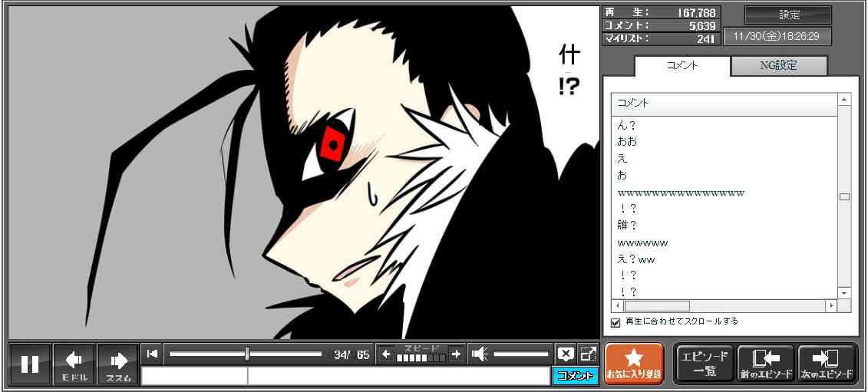Open the エピソード一覧 episode list
Image resolution: width=868 pixels, height=392 pixels.
704,364
